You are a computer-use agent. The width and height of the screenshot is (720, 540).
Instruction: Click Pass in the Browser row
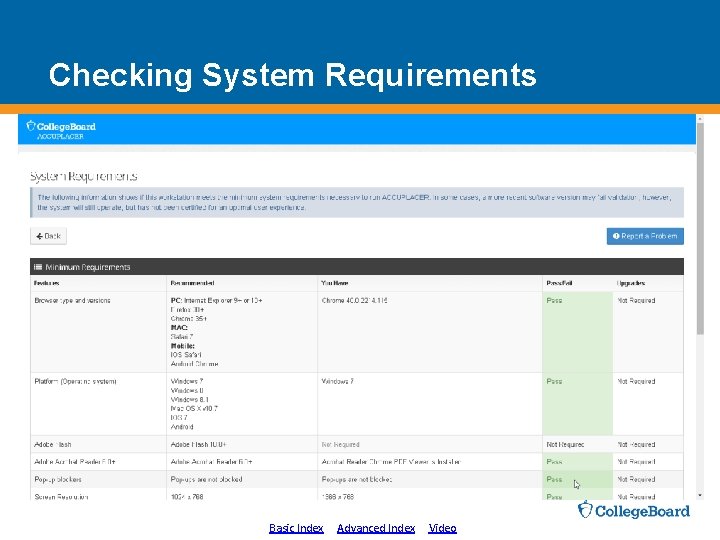(554, 301)
